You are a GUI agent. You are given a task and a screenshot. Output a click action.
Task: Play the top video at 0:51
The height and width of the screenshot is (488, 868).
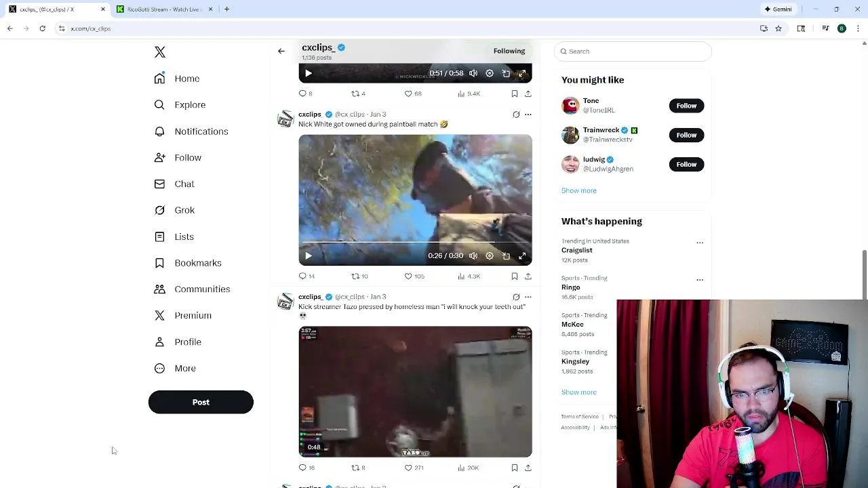coord(308,73)
